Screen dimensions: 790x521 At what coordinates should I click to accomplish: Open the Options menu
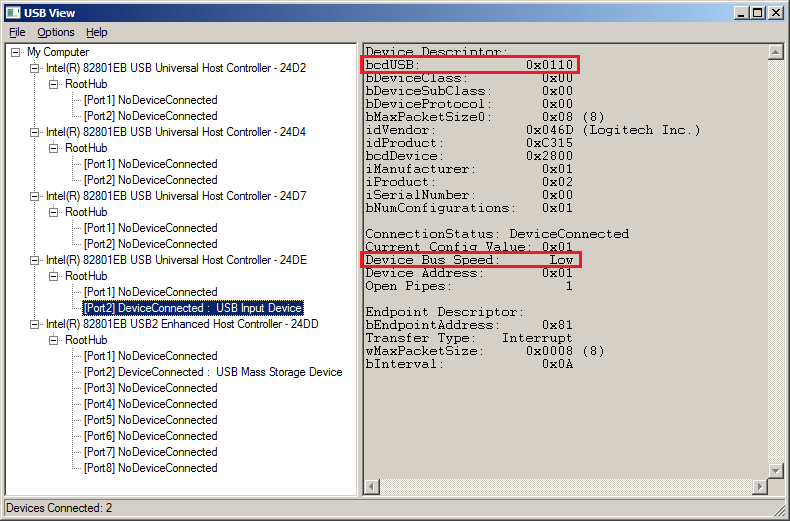pyautogui.click(x=56, y=32)
